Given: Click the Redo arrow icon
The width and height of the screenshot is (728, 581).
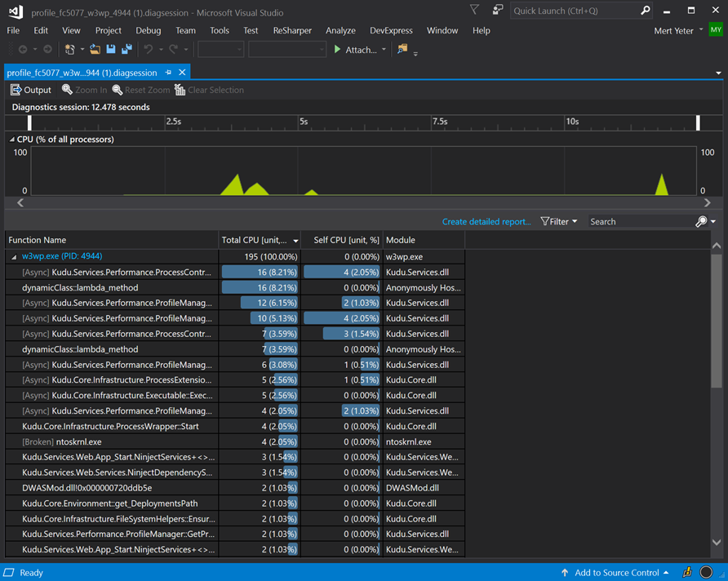Looking at the screenshot, I should (x=173, y=49).
